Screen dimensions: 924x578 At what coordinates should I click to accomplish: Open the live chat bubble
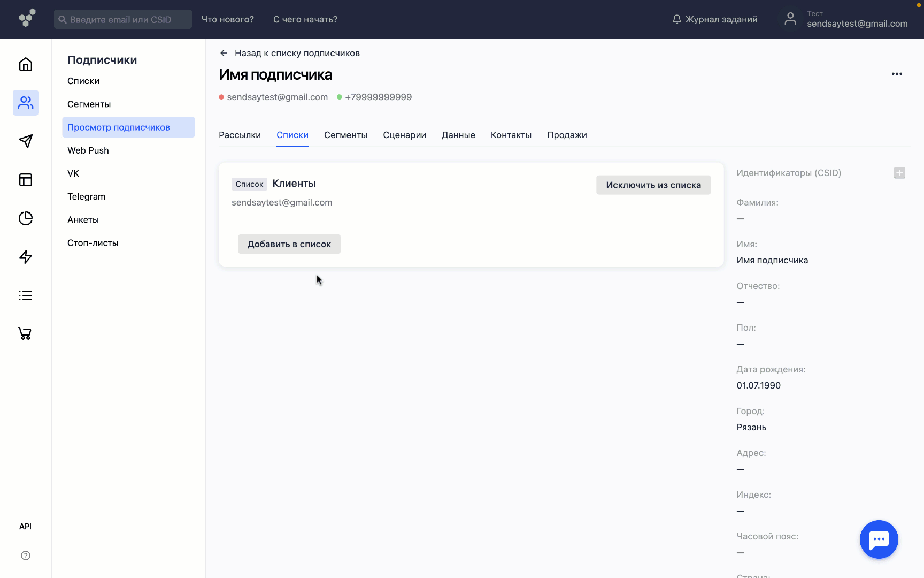click(879, 539)
